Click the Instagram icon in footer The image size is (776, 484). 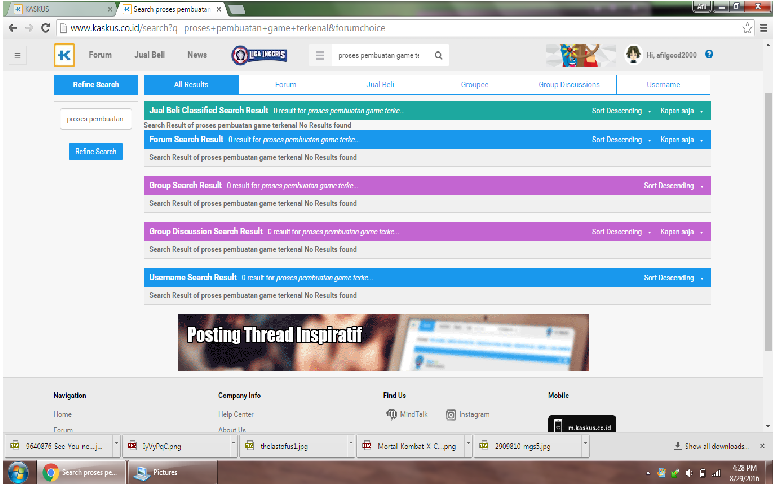(x=451, y=415)
